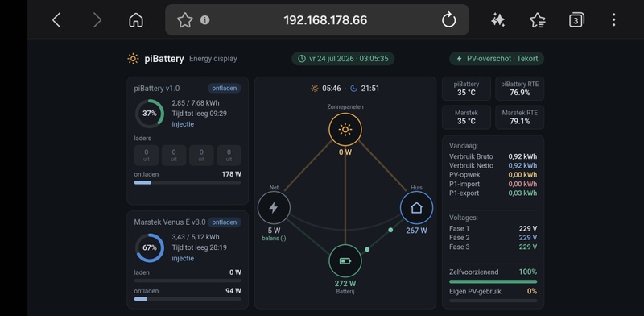The width and height of the screenshot is (644, 316).
Task: Bookmark page with address bar star
Action: tap(185, 19)
